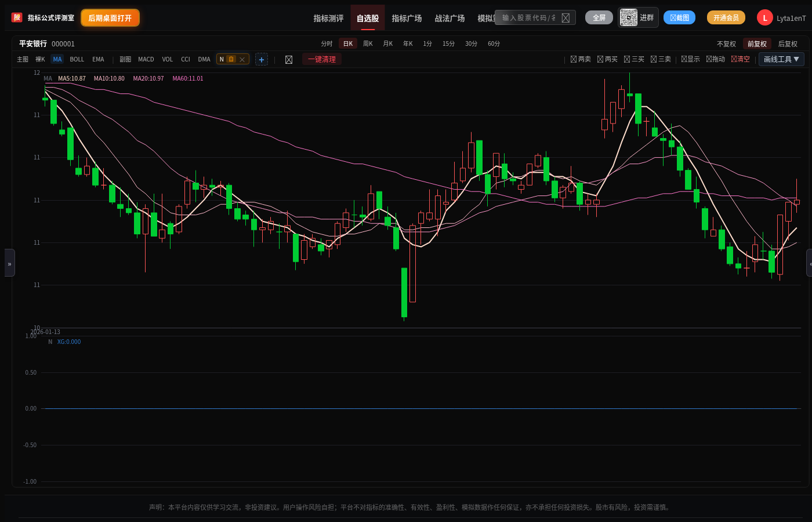
Task: Click the 自 badge on the N indicator
Action: (231, 59)
